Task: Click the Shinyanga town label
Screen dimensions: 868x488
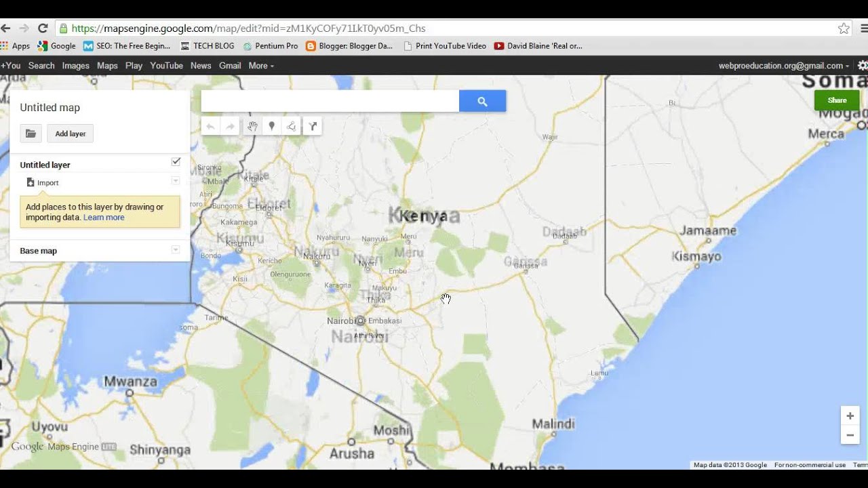Action: pyautogui.click(x=160, y=450)
